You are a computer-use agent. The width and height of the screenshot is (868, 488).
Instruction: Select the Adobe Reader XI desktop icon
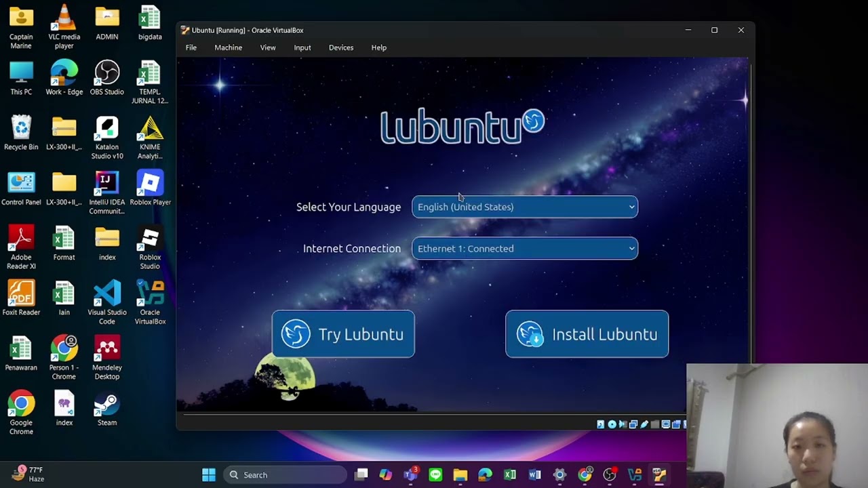[x=21, y=247]
